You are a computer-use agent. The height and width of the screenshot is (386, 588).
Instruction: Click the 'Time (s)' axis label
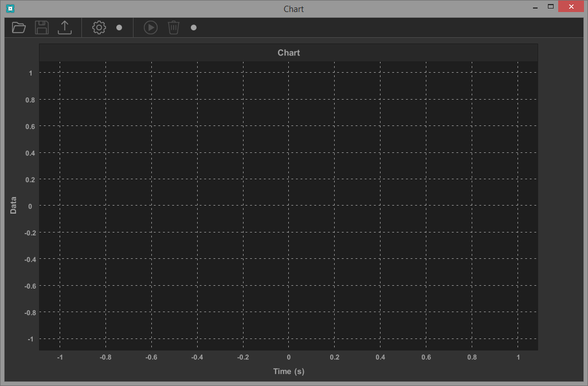(288, 371)
